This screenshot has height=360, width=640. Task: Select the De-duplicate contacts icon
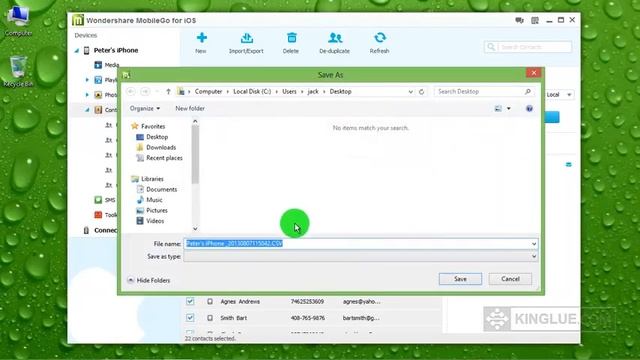click(x=335, y=38)
